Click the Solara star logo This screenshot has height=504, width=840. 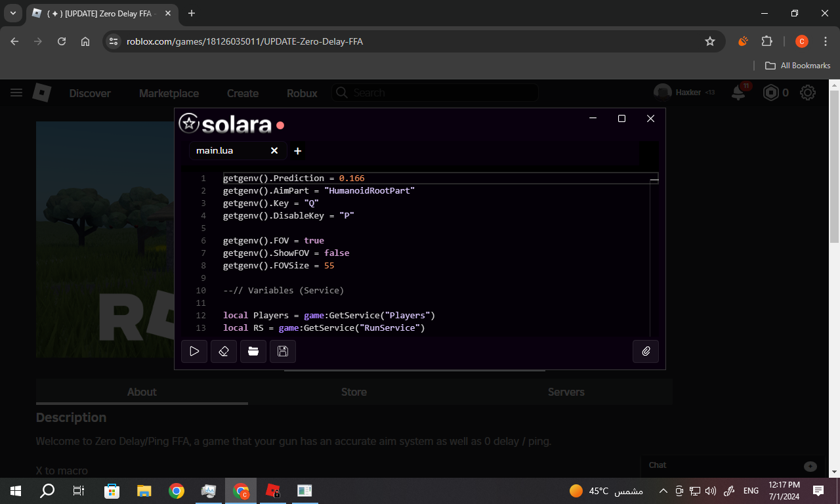point(188,123)
